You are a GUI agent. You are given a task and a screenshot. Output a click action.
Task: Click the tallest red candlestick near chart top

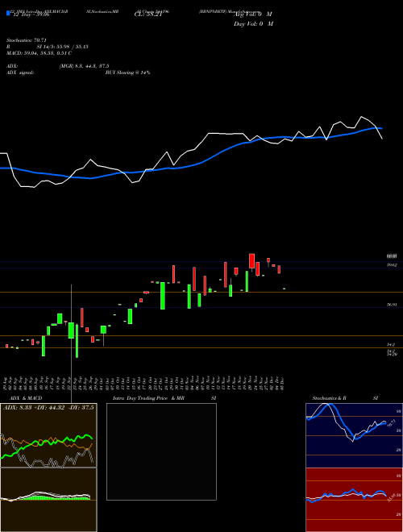(x=251, y=261)
